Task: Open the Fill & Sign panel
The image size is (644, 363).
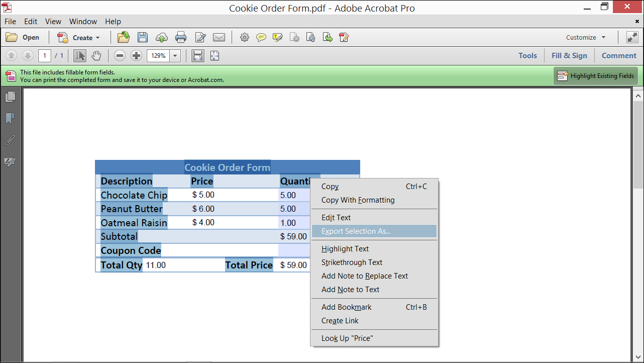Action: pos(569,55)
